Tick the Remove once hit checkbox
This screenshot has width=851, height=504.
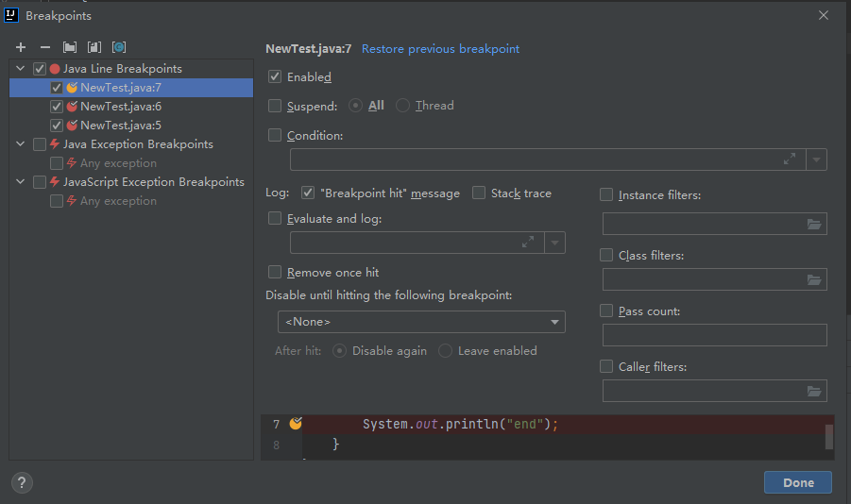pos(275,272)
